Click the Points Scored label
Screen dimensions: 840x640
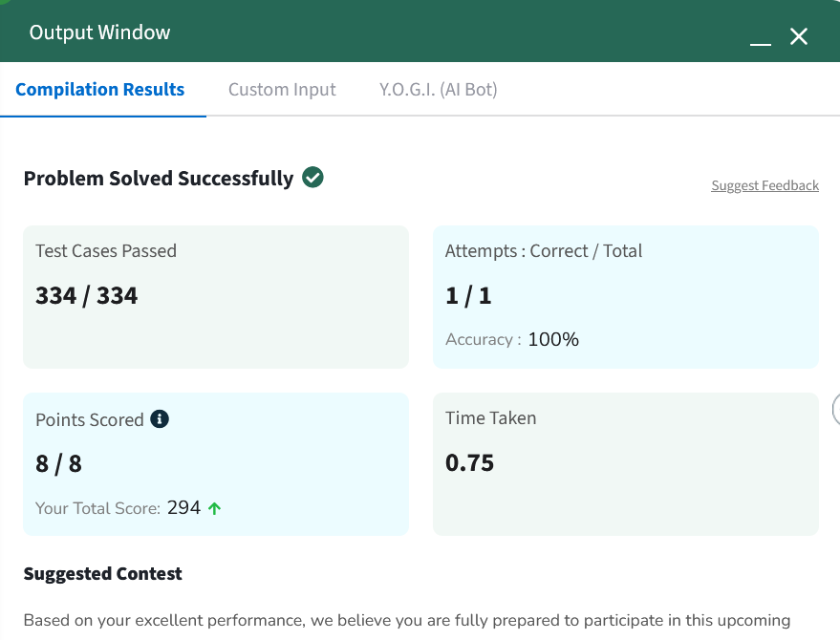tap(90, 420)
